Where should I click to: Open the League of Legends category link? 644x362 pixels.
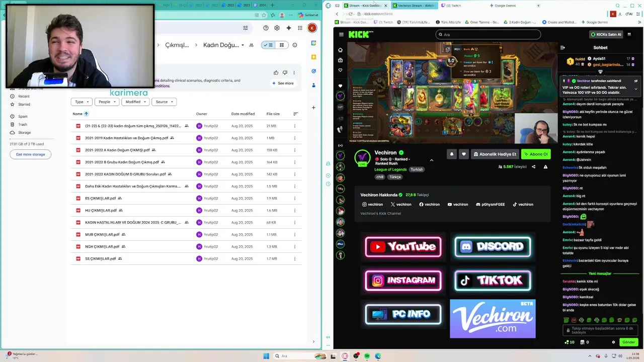(x=390, y=169)
